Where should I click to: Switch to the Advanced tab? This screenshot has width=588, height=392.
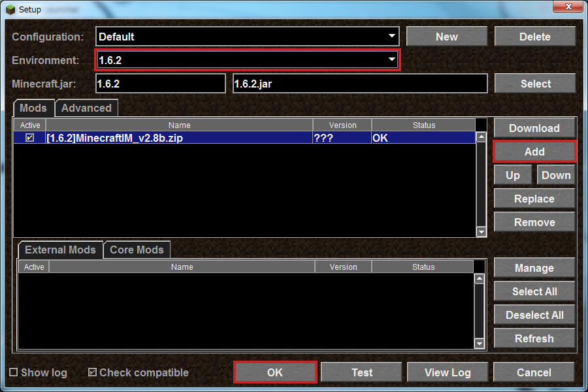click(87, 108)
